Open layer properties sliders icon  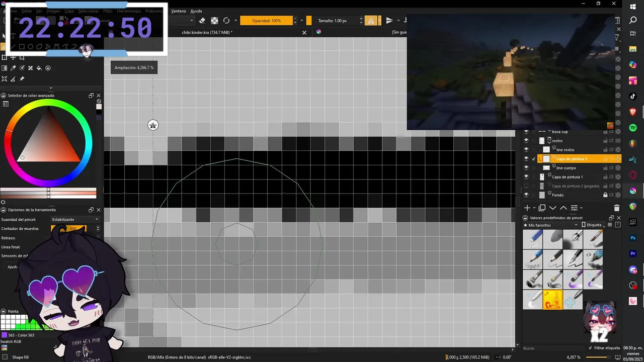click(x=574, y=208)
